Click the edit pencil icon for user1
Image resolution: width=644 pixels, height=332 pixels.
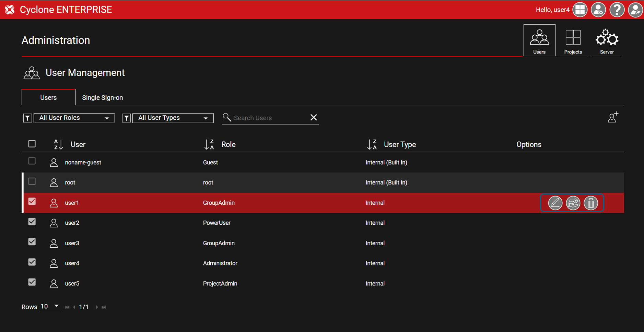point(555,203)
